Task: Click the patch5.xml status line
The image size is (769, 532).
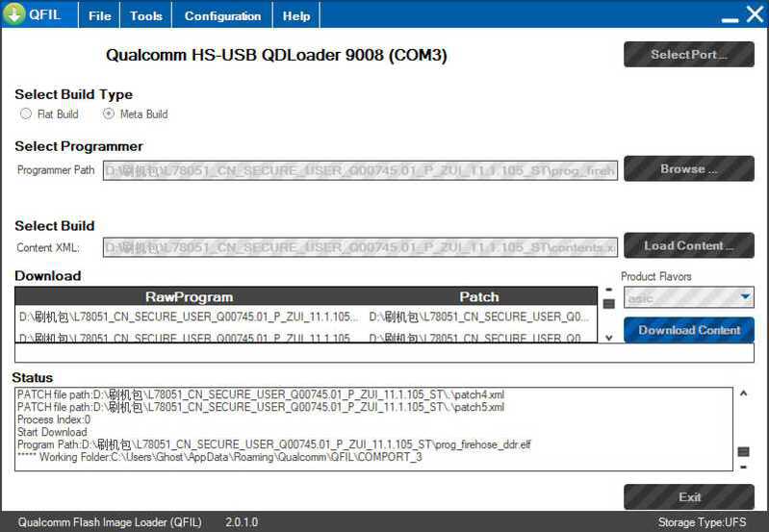Action: (x=261, y=407)
